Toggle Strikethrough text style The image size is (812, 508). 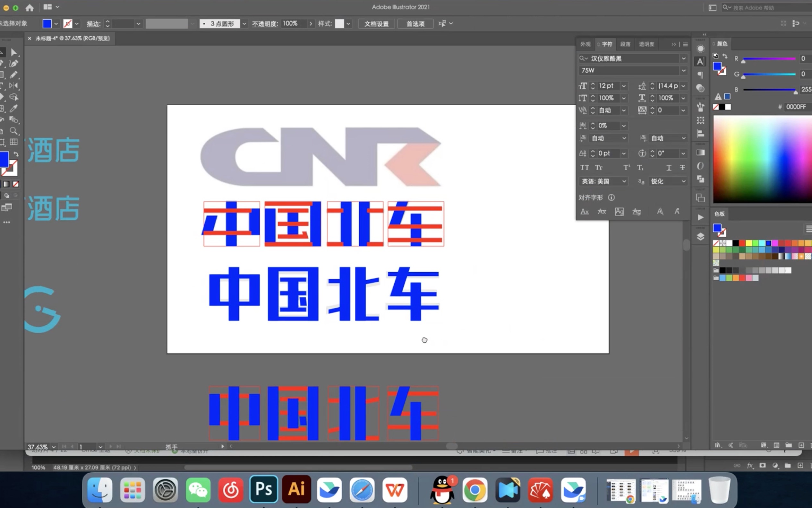coord(682,167)
